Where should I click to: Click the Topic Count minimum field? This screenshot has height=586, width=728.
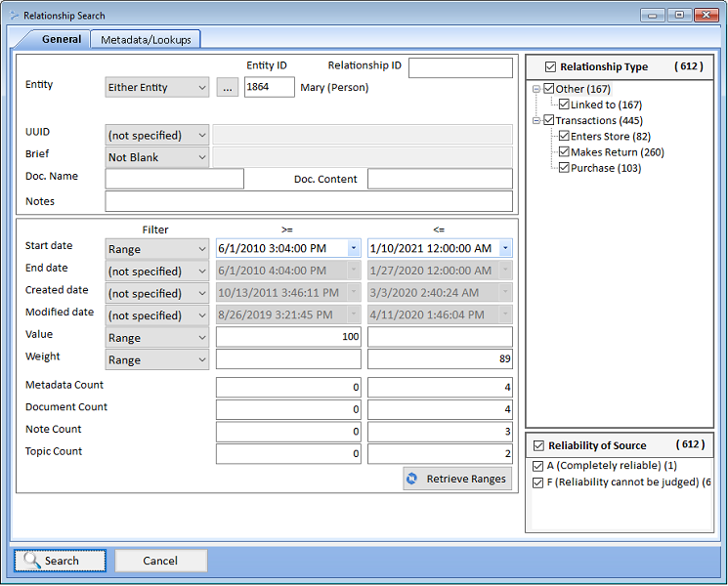[288, 454]
